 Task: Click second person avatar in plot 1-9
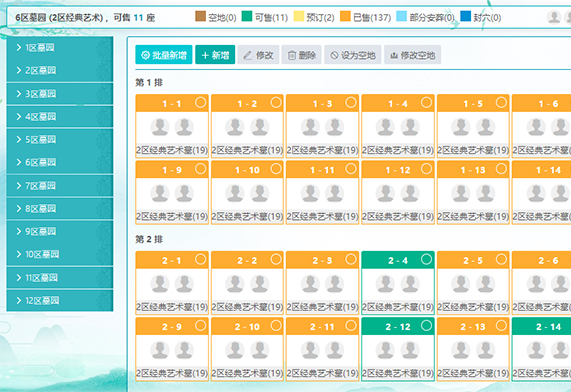(x=184, y=193)
